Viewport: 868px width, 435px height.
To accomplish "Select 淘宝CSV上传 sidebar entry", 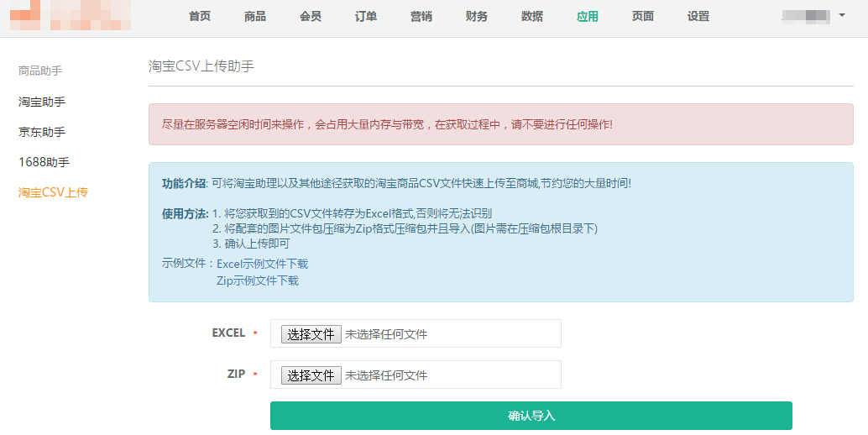I will click(x=53, y=192).
